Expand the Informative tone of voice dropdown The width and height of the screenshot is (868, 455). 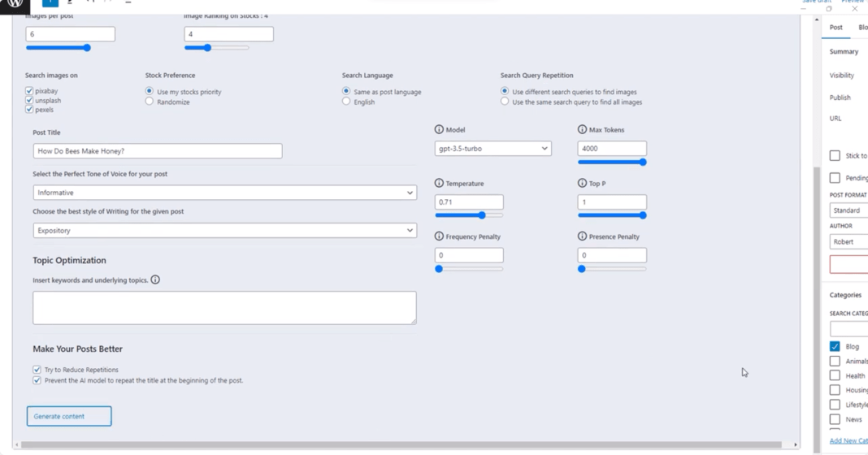[224, 193]
